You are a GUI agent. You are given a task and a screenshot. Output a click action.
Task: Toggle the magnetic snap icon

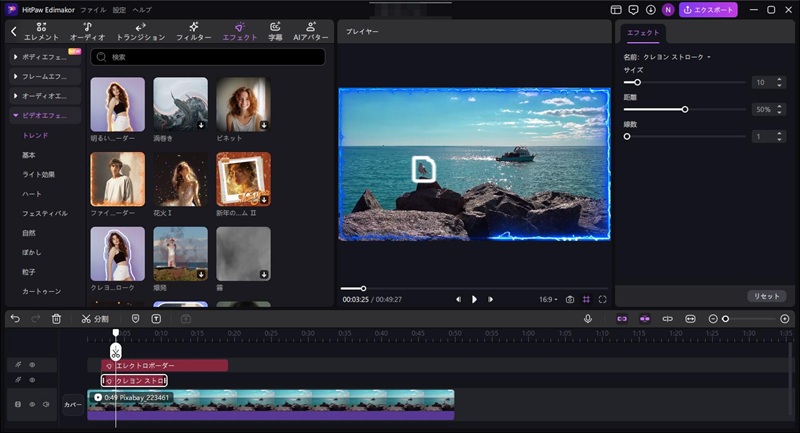pos(645,319)
